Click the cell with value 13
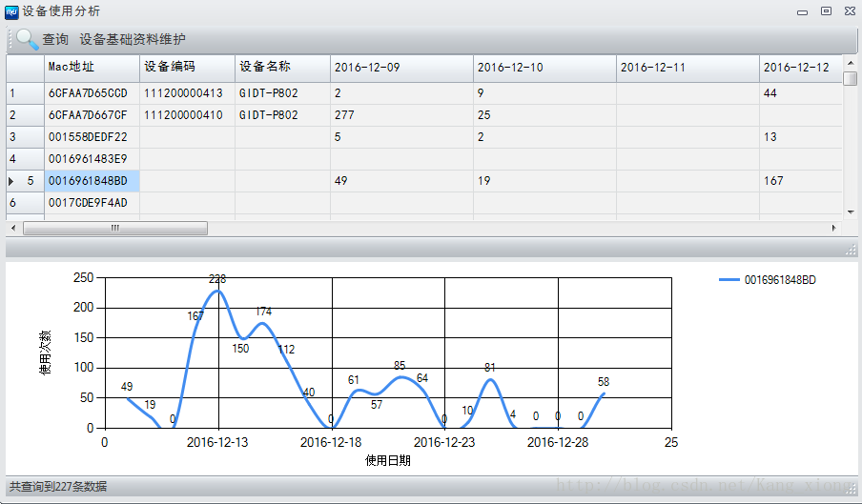This screenshot has height=504, width=862. 800,137
